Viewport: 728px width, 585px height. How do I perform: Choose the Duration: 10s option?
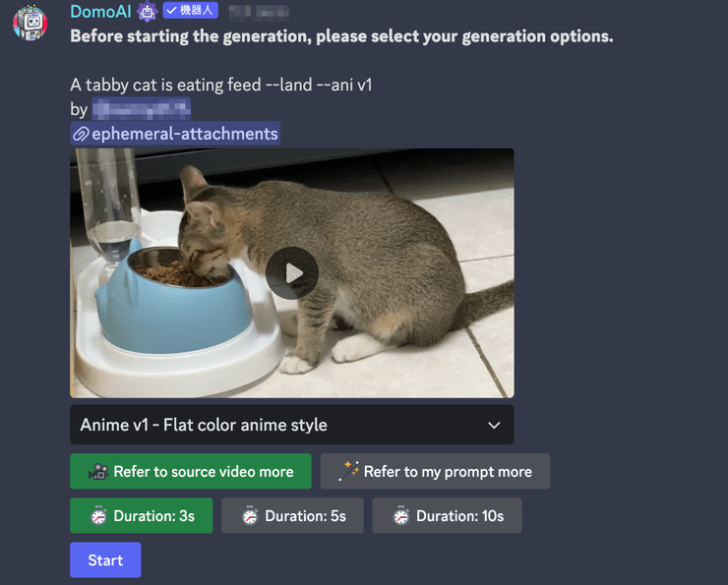(x=447, y=516)
